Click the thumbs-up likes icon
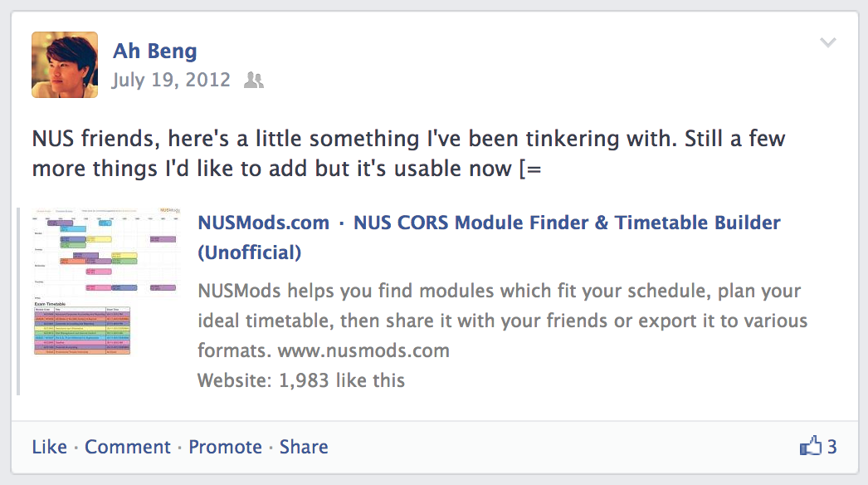This screenshot has width=868, height=485. coord(811,446)
